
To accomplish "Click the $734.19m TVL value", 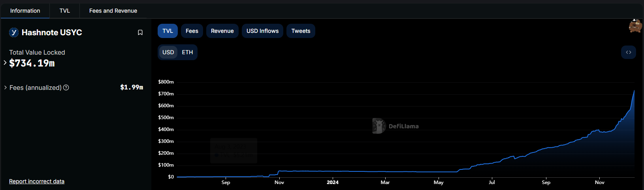I will click(x=32, y=63).
